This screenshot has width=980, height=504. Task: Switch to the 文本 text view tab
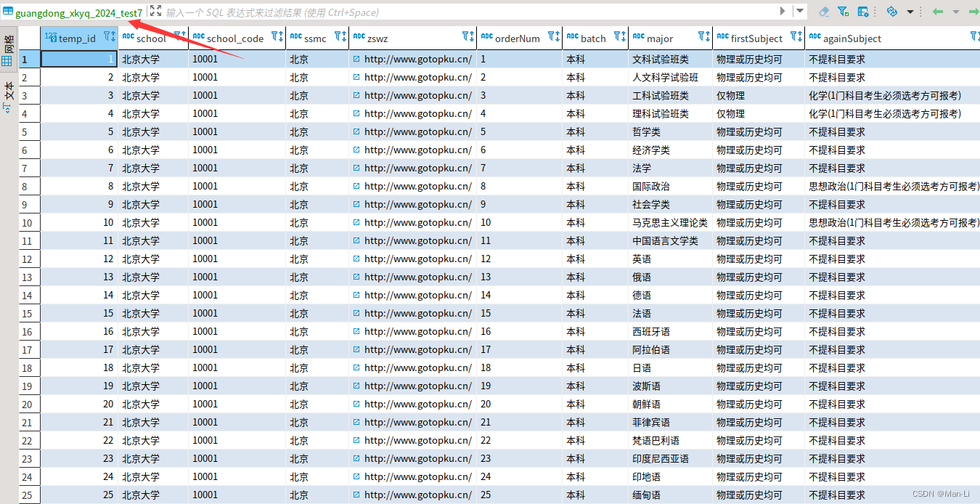coord(9,96)
